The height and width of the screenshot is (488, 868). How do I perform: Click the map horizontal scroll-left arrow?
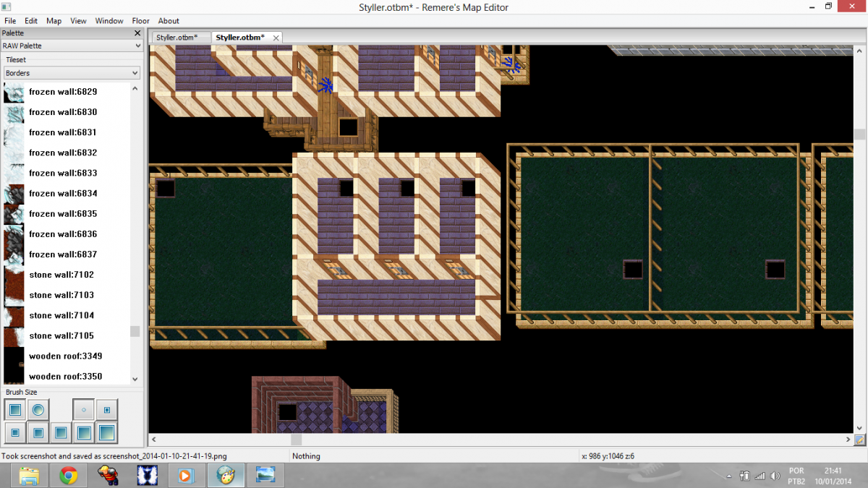click(153, 440)
